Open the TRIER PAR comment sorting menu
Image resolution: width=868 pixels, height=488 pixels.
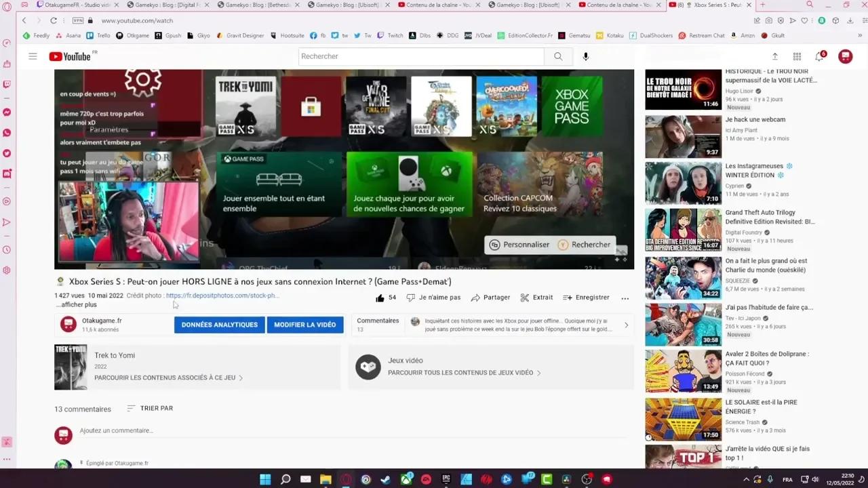coord(150,408)
